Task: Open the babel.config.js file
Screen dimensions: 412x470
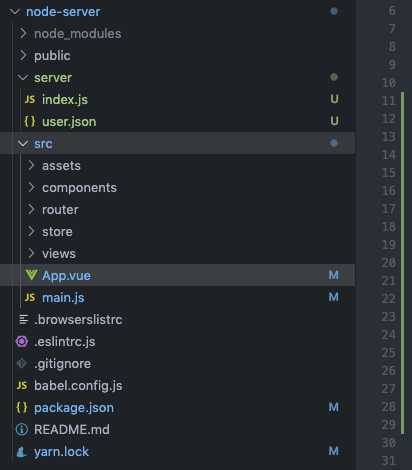Action: tap(78, 386)
